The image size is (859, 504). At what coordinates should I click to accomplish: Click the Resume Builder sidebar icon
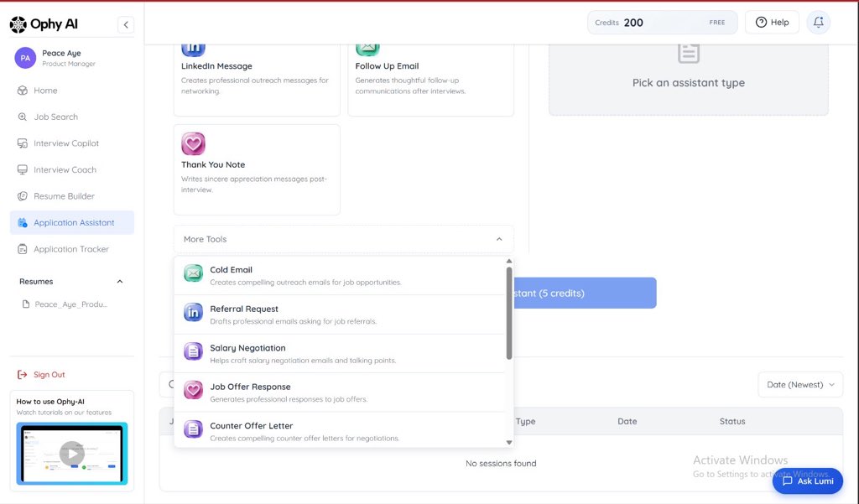[x=23, y=196]
